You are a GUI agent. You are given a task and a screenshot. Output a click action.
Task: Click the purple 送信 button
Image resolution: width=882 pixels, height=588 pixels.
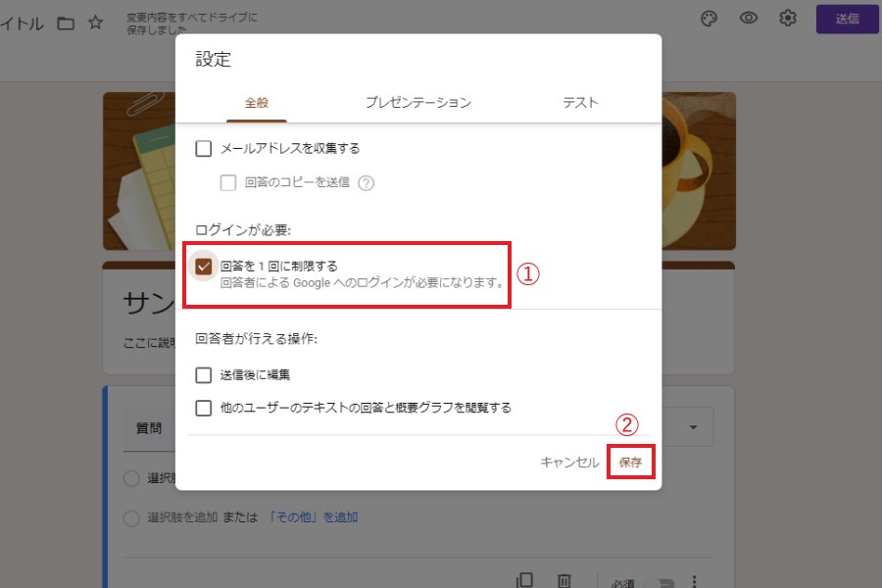(847, 19)
